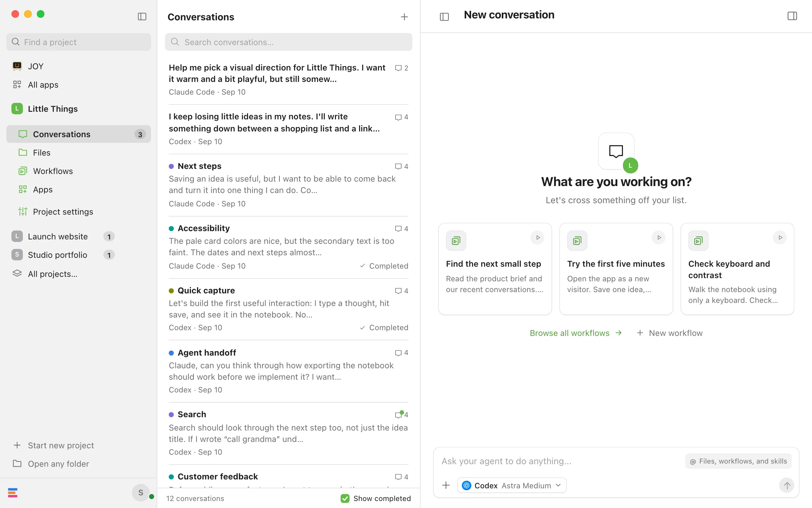
Task: Select Conversations in the project sidebar
Action: [x=79, y=134]
